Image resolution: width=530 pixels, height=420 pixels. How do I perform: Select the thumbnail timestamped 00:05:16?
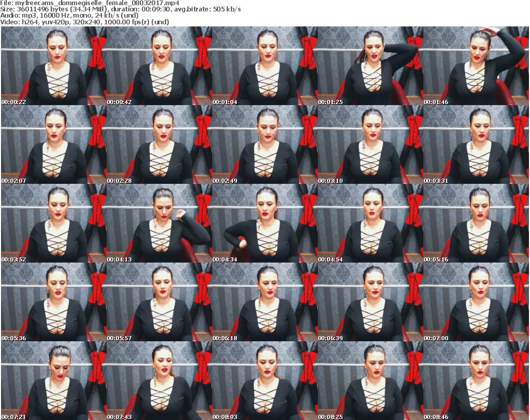click(x=476, y=224)
